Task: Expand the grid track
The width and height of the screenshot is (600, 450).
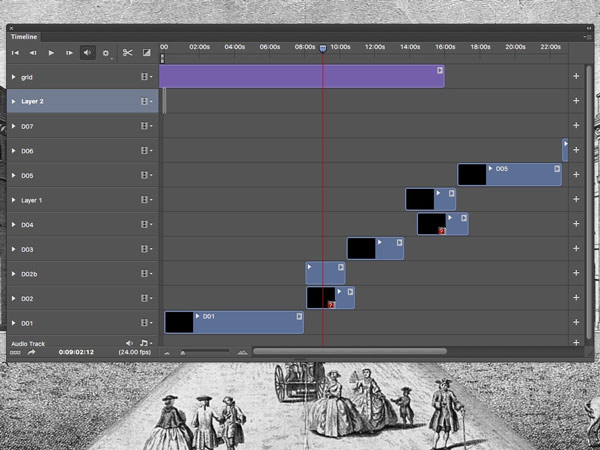Action: click(x=13, y=77)
